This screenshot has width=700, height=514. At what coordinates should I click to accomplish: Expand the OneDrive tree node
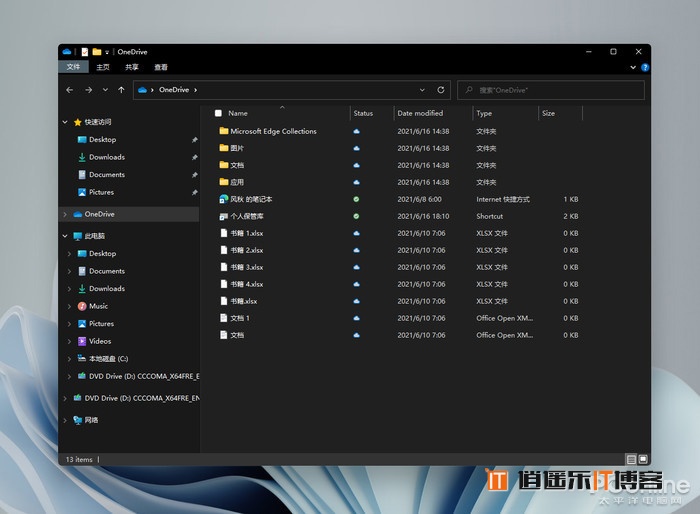[65, 214]
